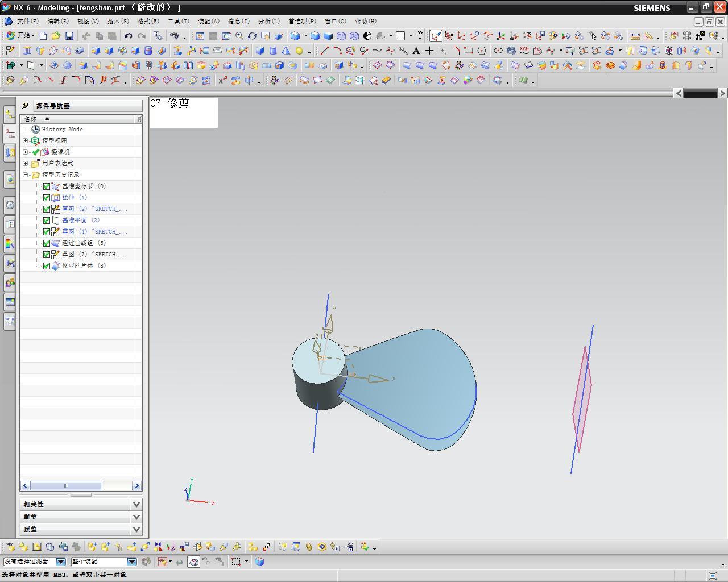728x582 pixels.
Task: Expand the 用户表达式 tree node
Action: pyautogui.click(x=25, y=163)
